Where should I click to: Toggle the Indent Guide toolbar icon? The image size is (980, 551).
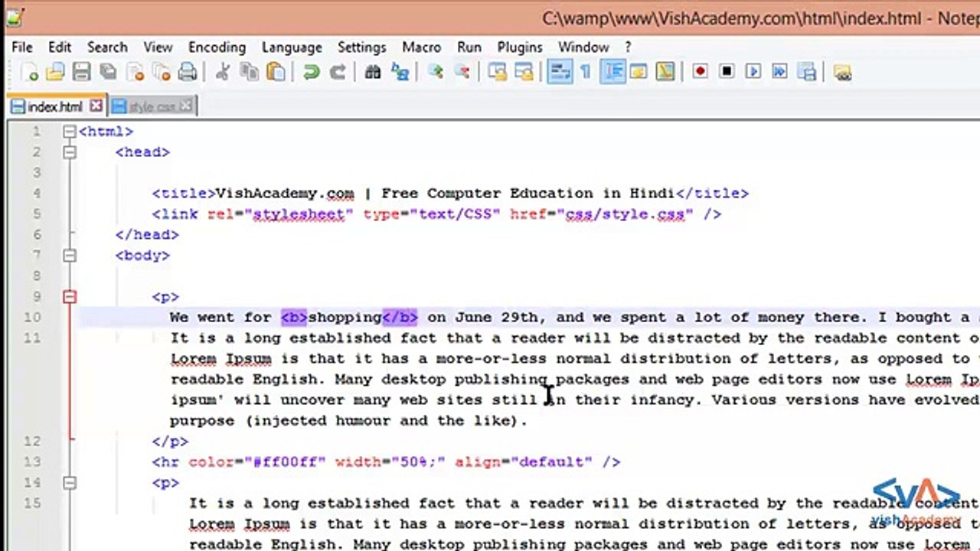(x=612, y=72)
